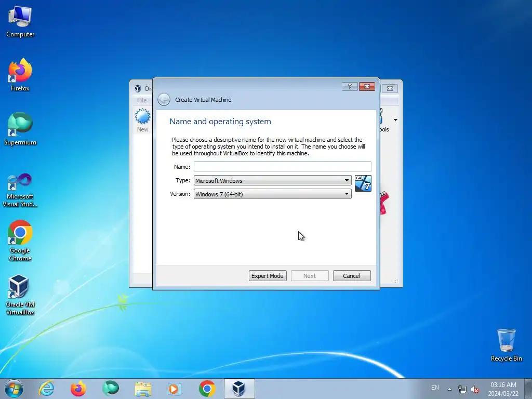Screen dimensions: 532x399
Task: Click the New icon in VirtualBox Manager toolbar
Action: (x=142, y=121)
